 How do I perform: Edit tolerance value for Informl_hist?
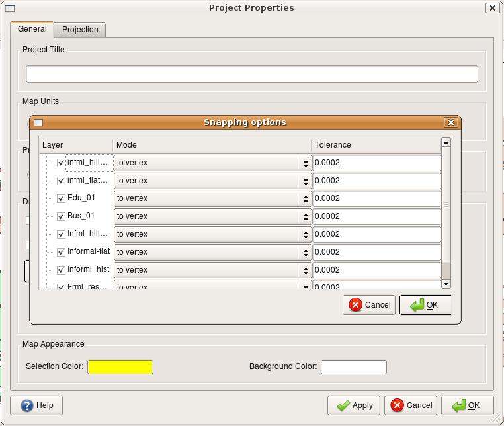(376, 270)
